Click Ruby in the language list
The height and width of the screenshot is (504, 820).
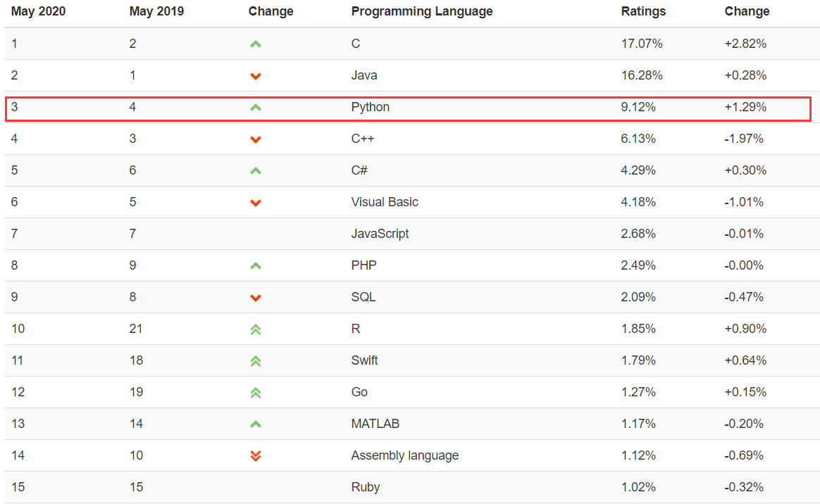click(365, 487)
